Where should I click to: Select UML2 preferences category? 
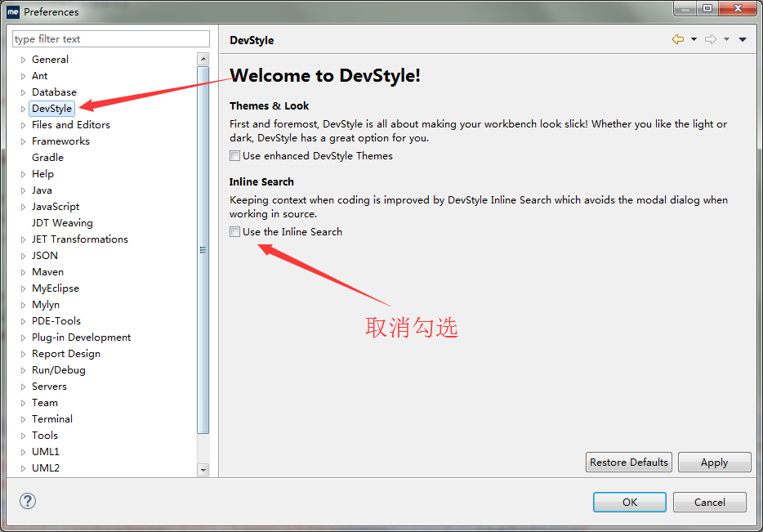(x=46, y=467)
